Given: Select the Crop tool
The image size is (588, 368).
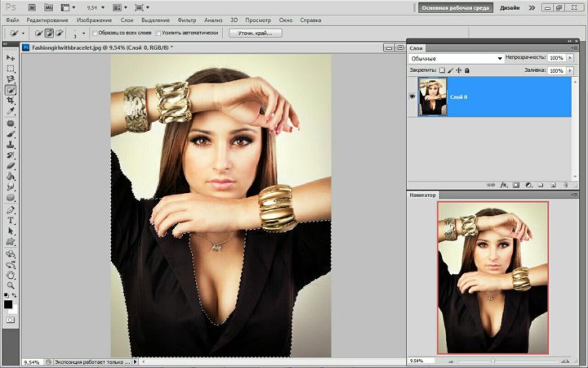Looking at the screenshot, I should (11, 101).
